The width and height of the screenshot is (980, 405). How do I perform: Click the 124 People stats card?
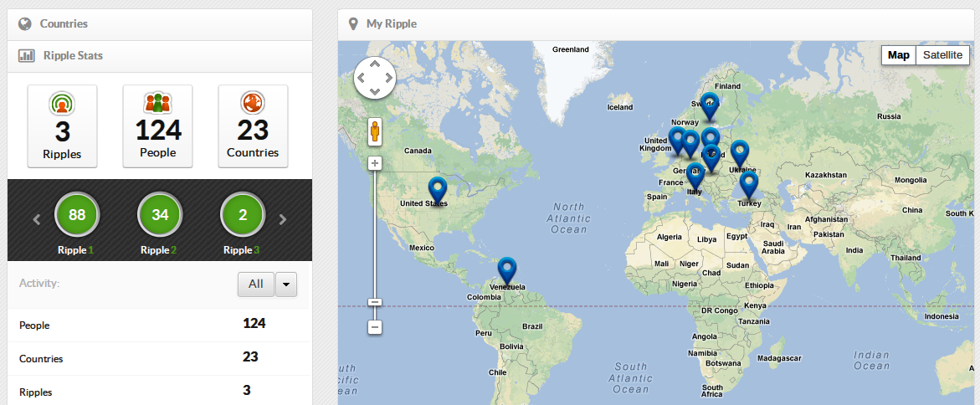(x=157, y=126)
